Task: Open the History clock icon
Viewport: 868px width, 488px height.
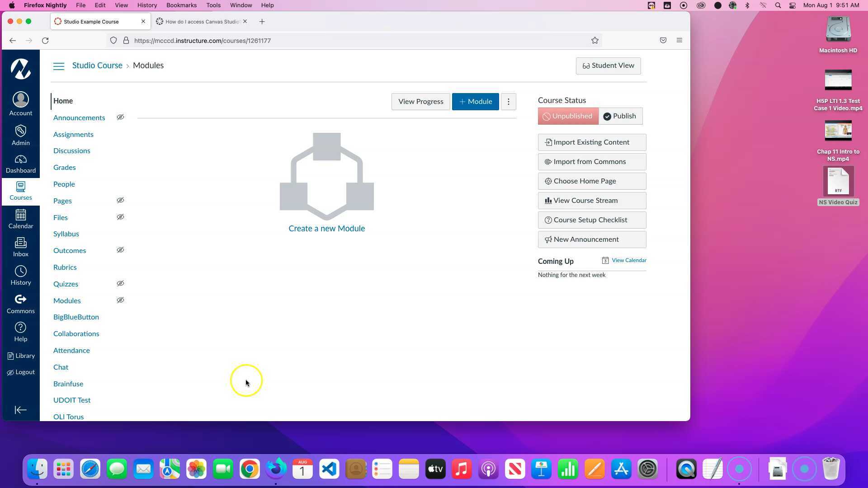Action: [x=20, y=276]
